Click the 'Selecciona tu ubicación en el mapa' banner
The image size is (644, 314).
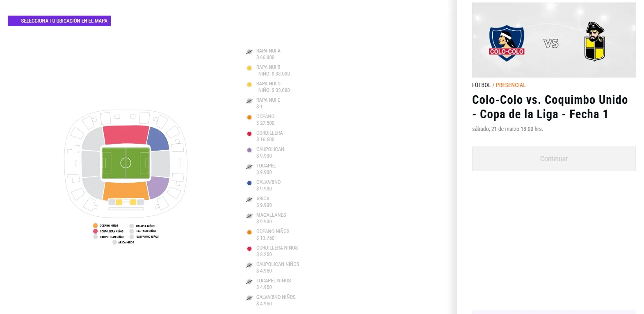[59, 21]
